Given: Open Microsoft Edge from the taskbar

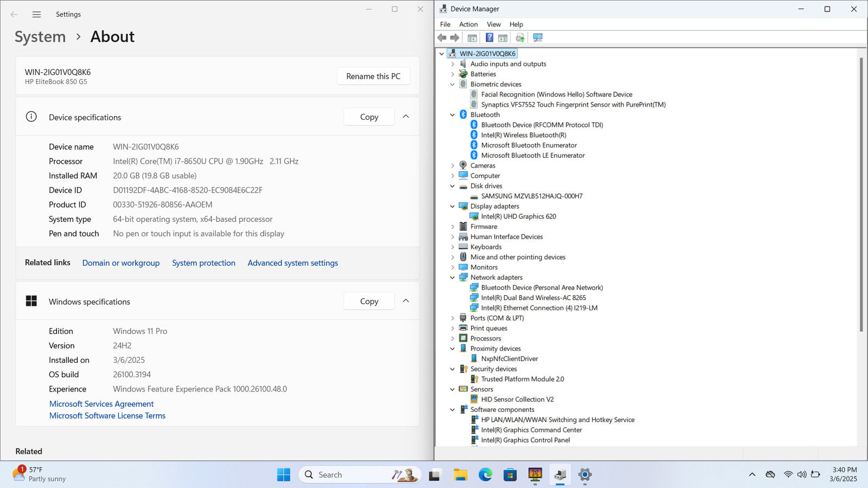Looking at the screenshot, I should click(485, 475).
